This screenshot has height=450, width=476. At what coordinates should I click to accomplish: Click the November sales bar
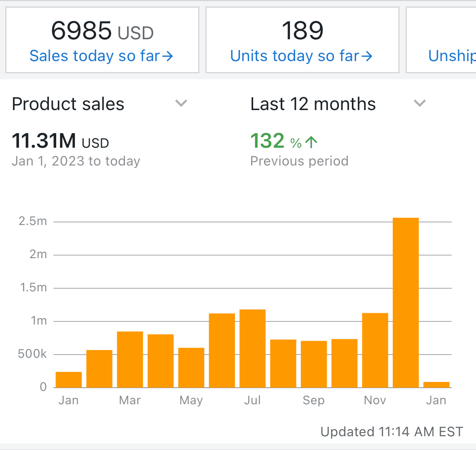[x=375, y=350]
